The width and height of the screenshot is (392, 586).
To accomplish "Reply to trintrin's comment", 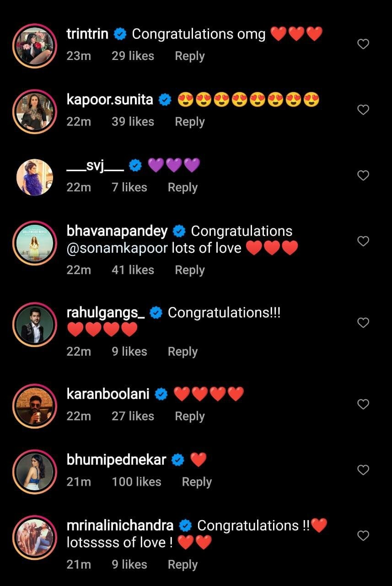I will (x=189, y=56).
